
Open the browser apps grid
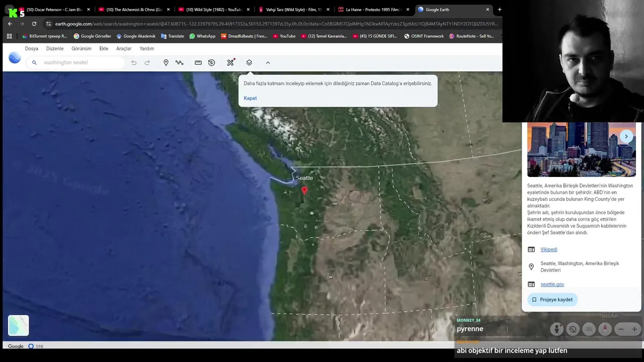9,36
